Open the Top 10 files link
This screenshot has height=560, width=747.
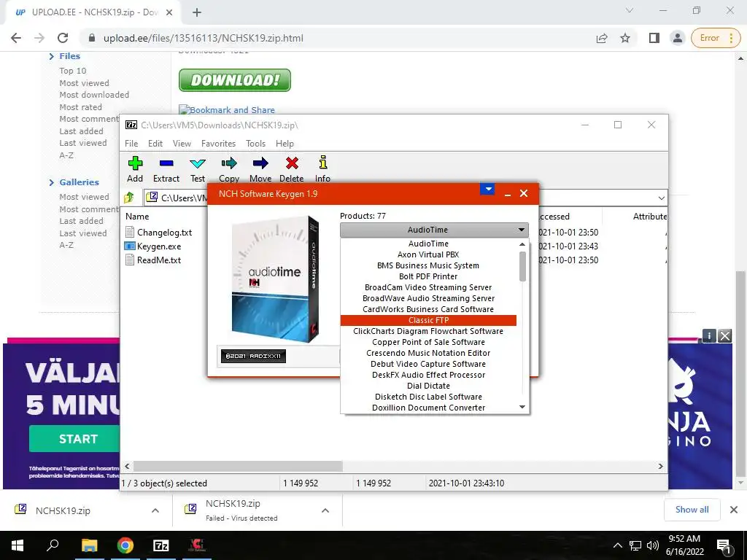[x=73, y=71]
